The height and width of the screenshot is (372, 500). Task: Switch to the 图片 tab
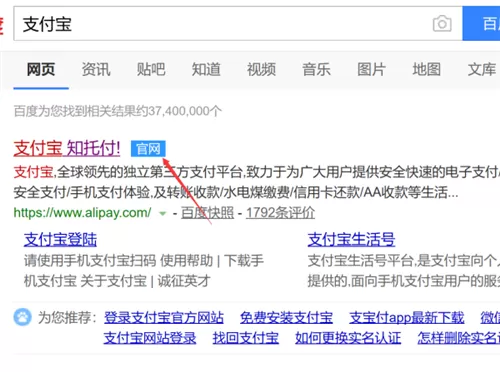[371, 69]
